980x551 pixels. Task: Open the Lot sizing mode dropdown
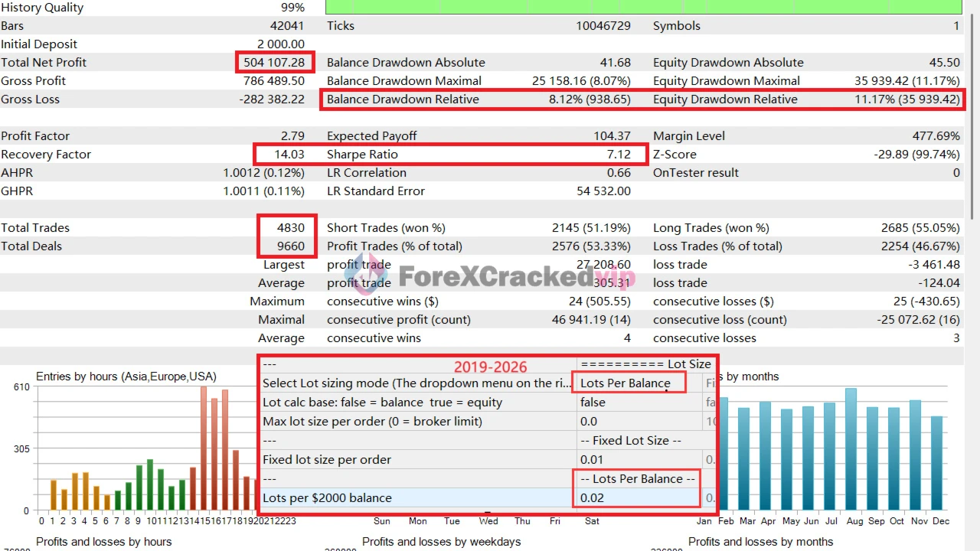pyautogui.click(x=626, y=383)
